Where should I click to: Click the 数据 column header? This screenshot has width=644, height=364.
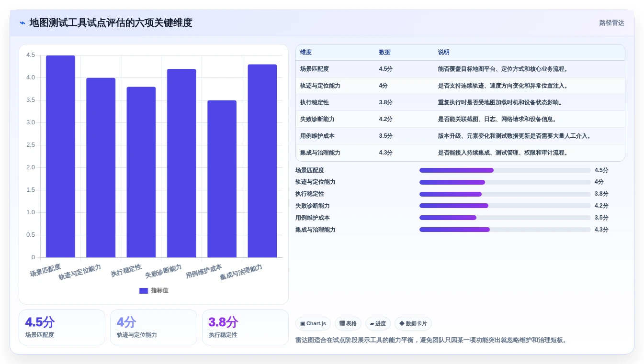click(x=384, y=52)
